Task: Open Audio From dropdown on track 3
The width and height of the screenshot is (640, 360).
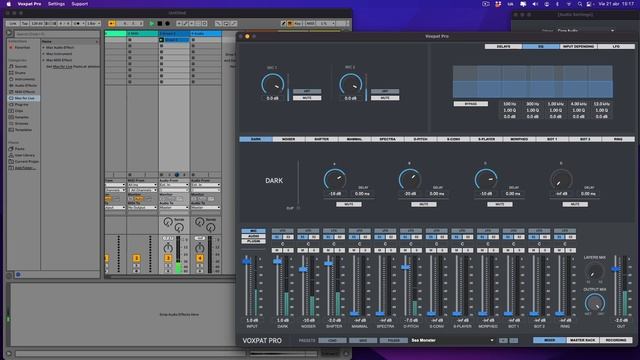Action: tap(174, 185)
